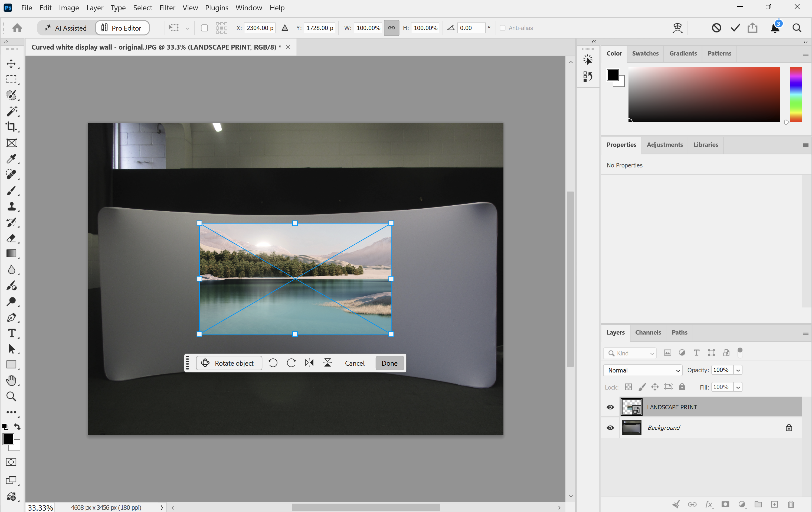Select the Eraser tool

pyautogui.click(x=11, y=238)
